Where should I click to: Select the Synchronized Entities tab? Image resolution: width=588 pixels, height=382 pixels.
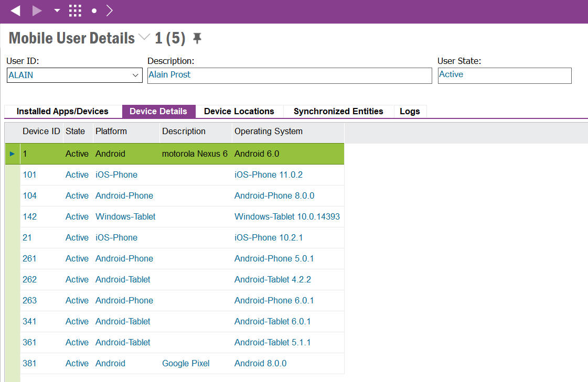[338, 111]
